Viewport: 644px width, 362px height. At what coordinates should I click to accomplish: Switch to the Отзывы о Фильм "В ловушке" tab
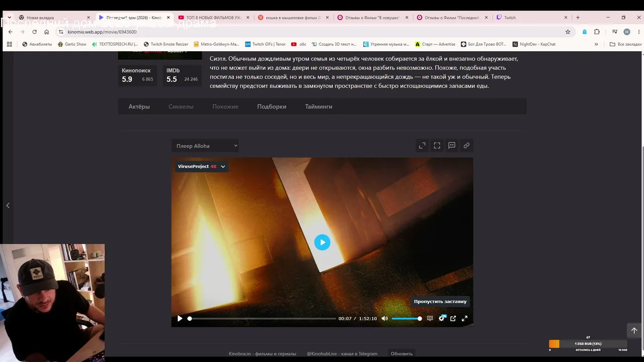(x=373, y=18)
